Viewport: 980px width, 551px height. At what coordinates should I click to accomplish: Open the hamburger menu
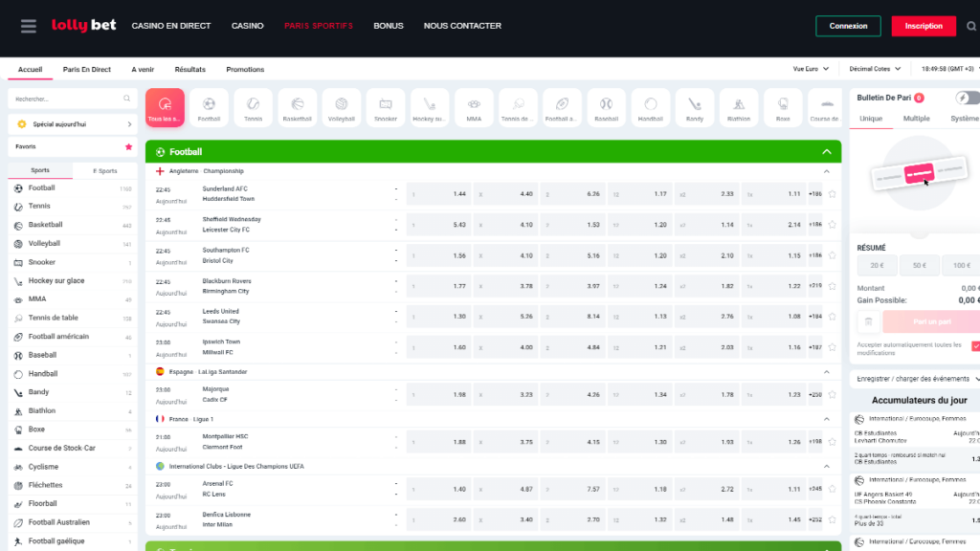coord(28,26)
